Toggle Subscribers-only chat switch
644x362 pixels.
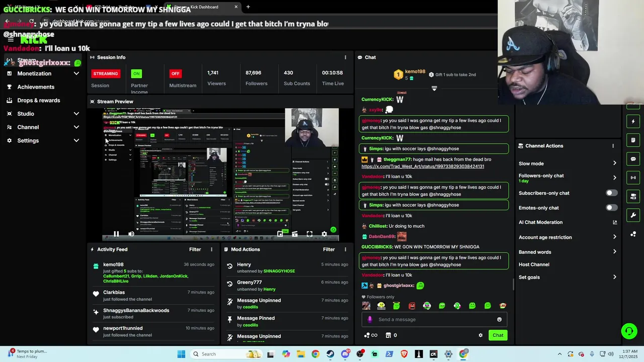pos(611,193)
